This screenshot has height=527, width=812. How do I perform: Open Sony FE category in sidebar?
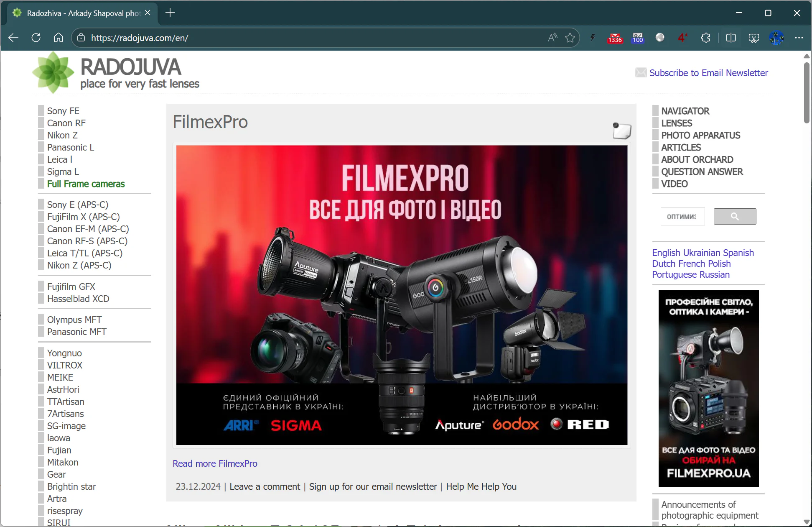63,111
